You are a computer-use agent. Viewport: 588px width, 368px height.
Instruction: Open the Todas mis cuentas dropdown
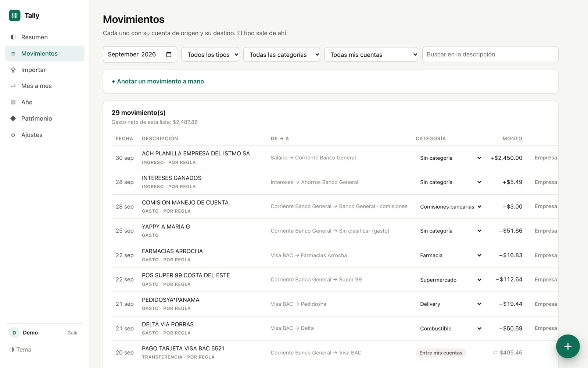371,54
